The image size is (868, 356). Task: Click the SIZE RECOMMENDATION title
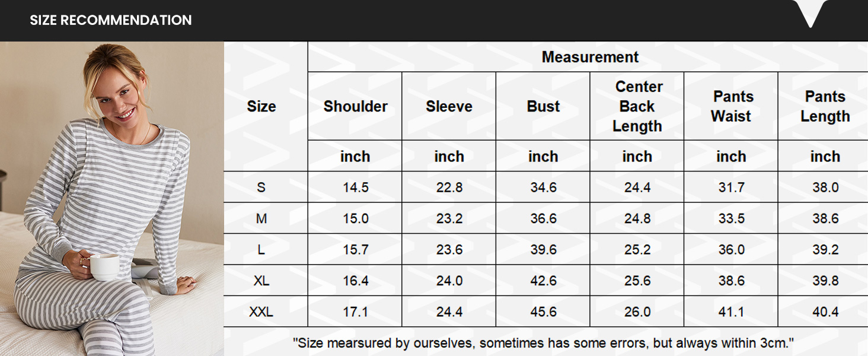coord(111,20)
